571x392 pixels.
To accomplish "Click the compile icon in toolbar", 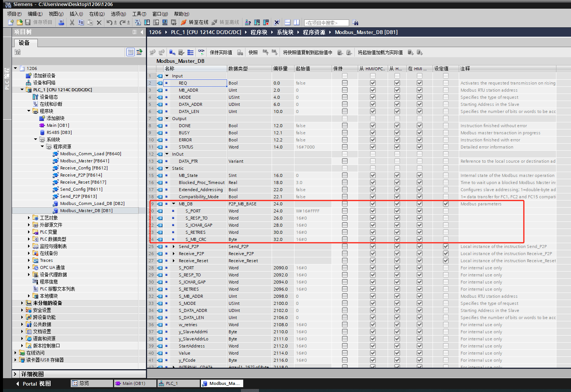I will tap(138, 22).
